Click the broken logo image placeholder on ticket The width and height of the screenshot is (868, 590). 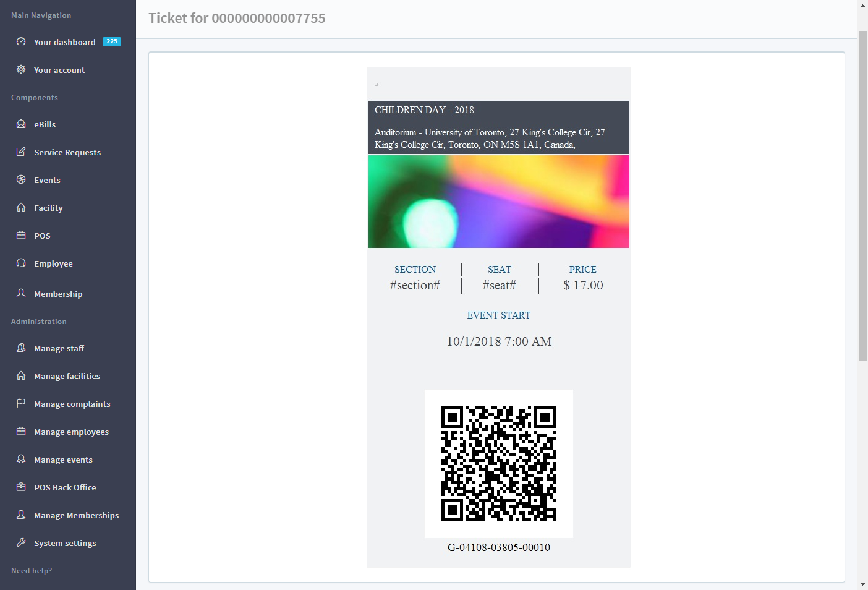coord(376,84)
